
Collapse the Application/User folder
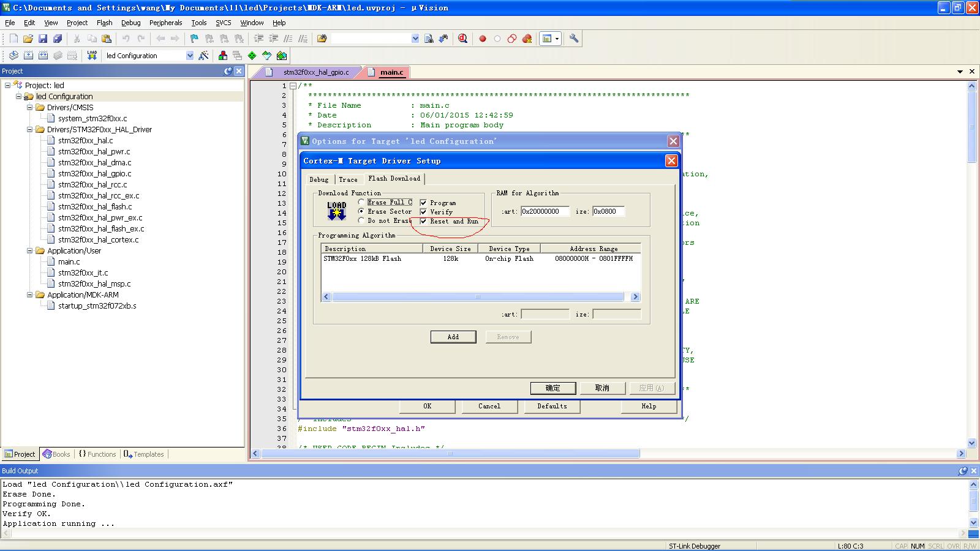29,250
